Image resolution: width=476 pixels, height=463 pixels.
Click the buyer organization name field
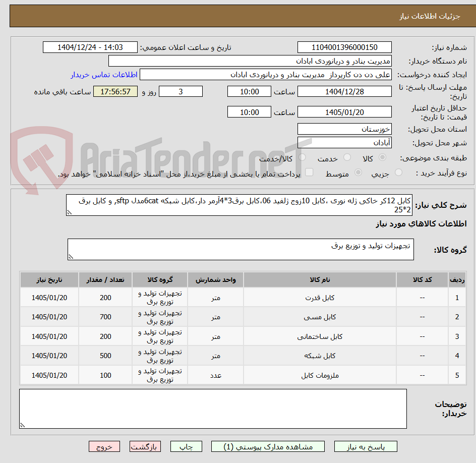[250, 61]
